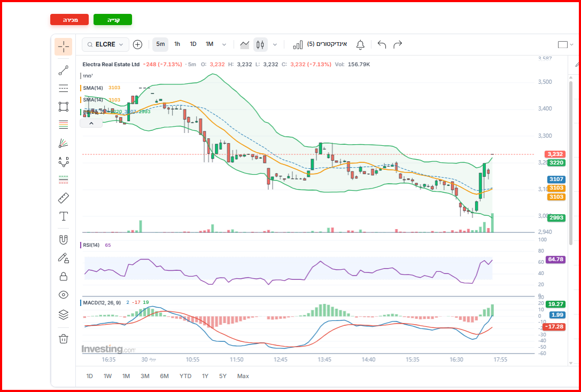
Task: Select the crosshair cursor tool
Action: pyautogui.click(x=64, y=46)
